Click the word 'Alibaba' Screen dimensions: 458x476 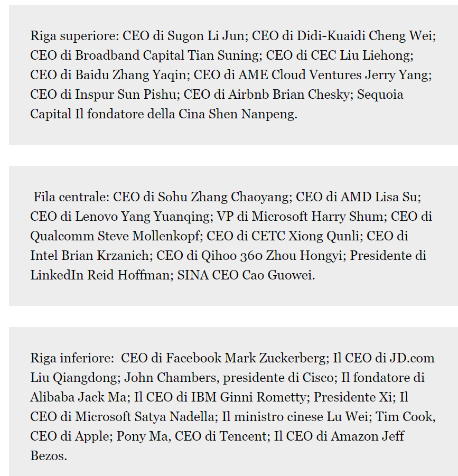coord(52,397)
